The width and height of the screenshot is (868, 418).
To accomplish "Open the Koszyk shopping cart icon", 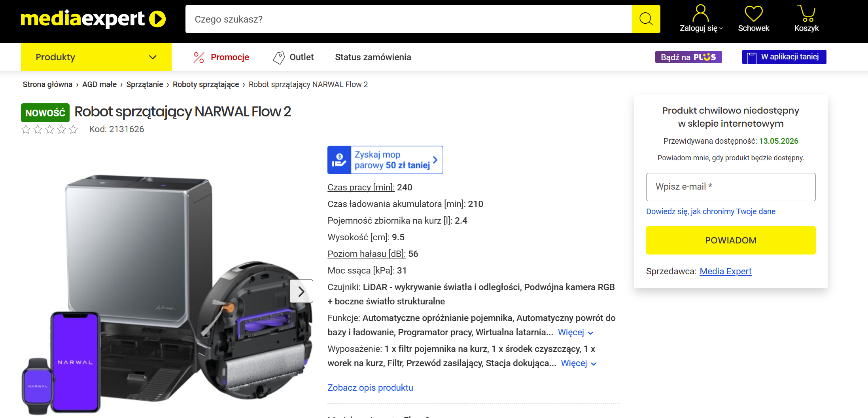I will click(x=806, y=13).
